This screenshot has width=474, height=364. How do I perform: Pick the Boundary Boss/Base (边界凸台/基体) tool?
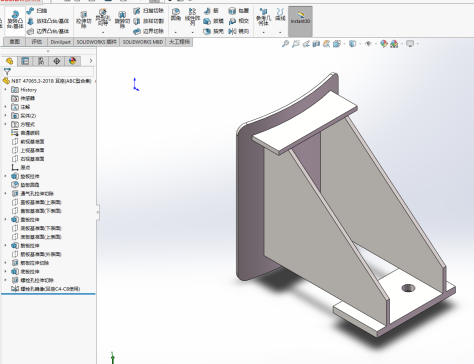click(x=48, y=31)
